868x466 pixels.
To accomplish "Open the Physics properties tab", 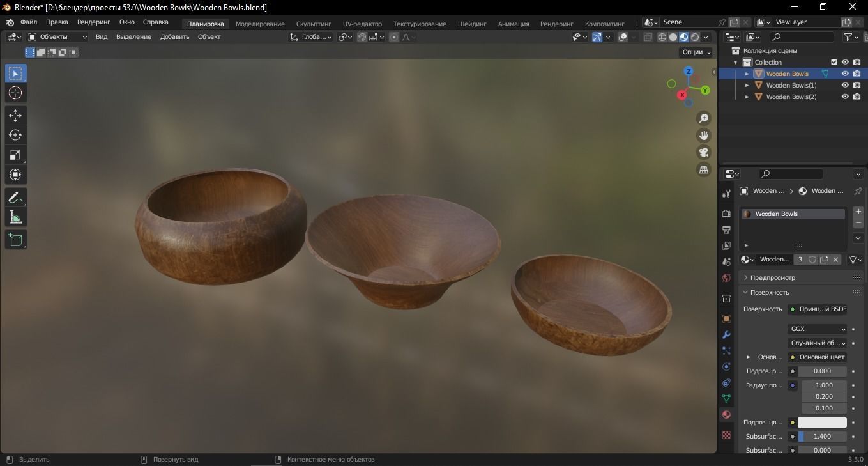I will pos(726,367).
